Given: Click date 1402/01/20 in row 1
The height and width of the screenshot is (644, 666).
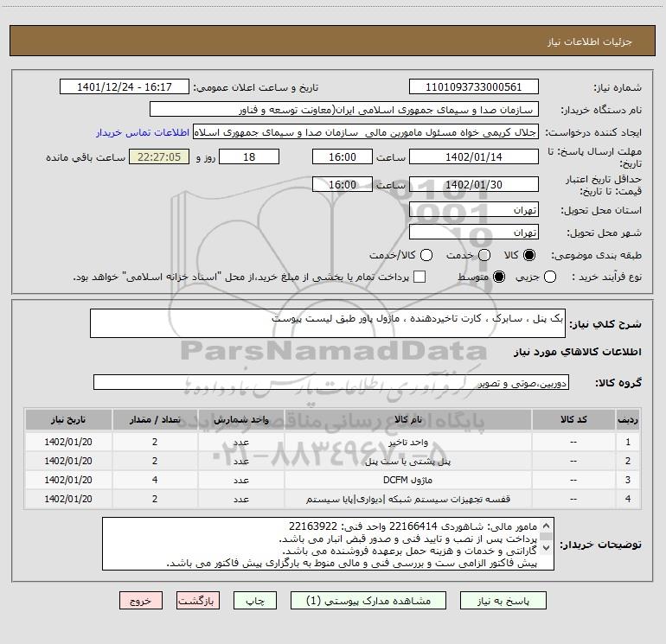Looking at the screenshot, I should coord(68,442).
